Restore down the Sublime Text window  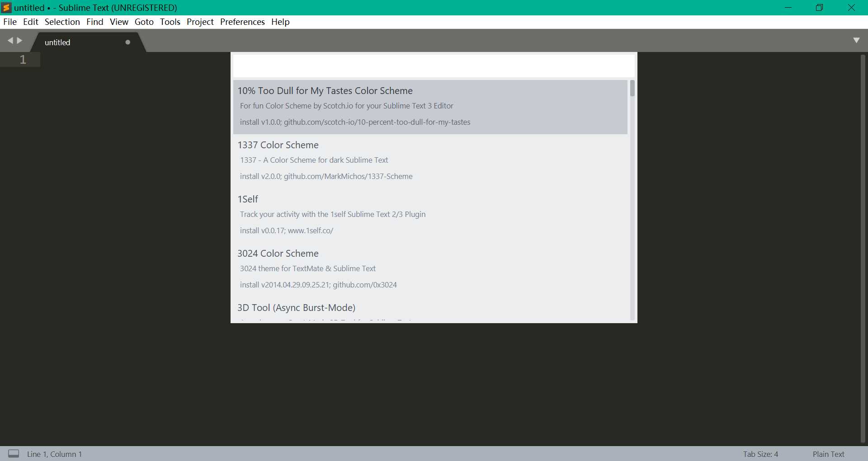[x=819, y=7]
